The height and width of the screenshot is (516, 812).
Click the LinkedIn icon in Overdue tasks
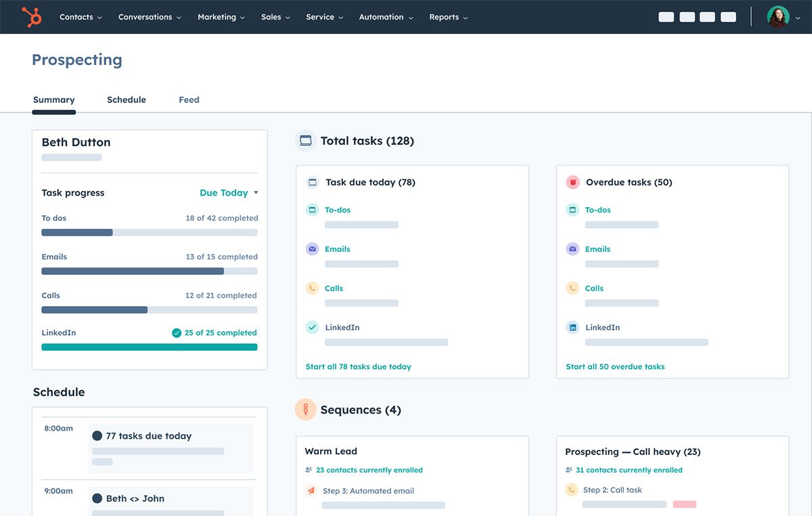(x=572, y=327)
